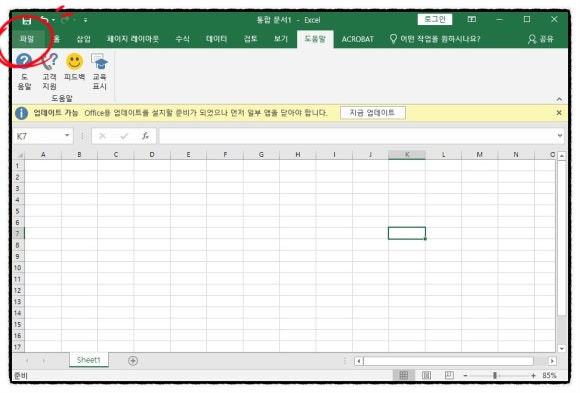Select row 7 header
Screen dimensions: 580x393
18,234
